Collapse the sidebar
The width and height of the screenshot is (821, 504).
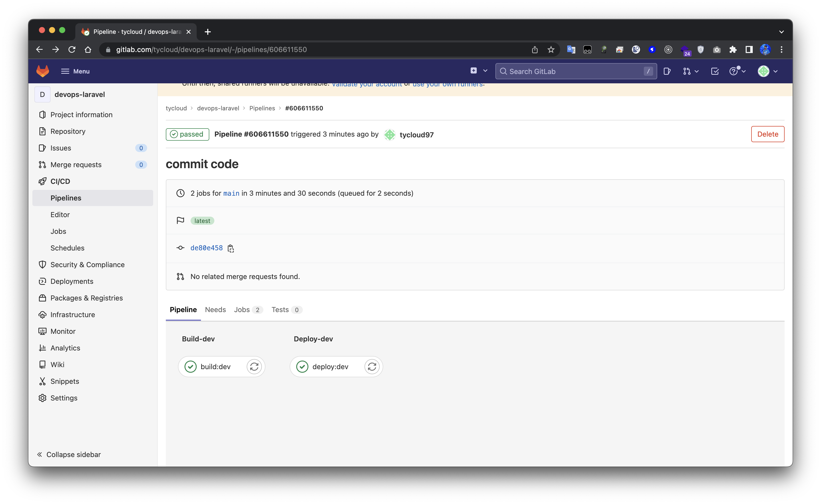tap(69, 454)
